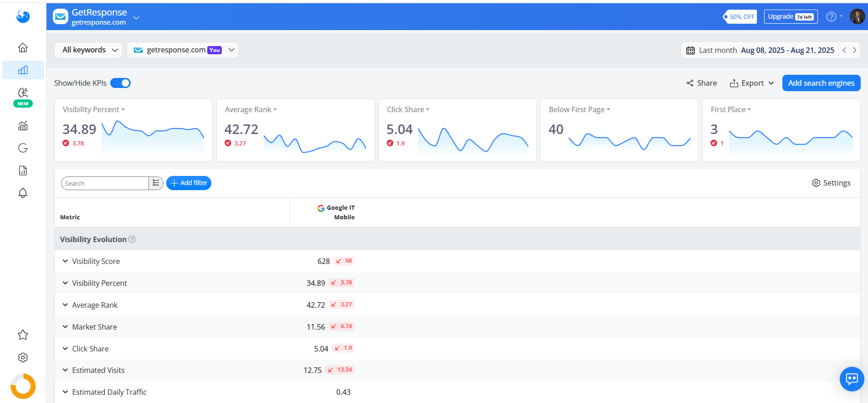
Task: Click the orange usage ring indicator
Action: [23, 386]
